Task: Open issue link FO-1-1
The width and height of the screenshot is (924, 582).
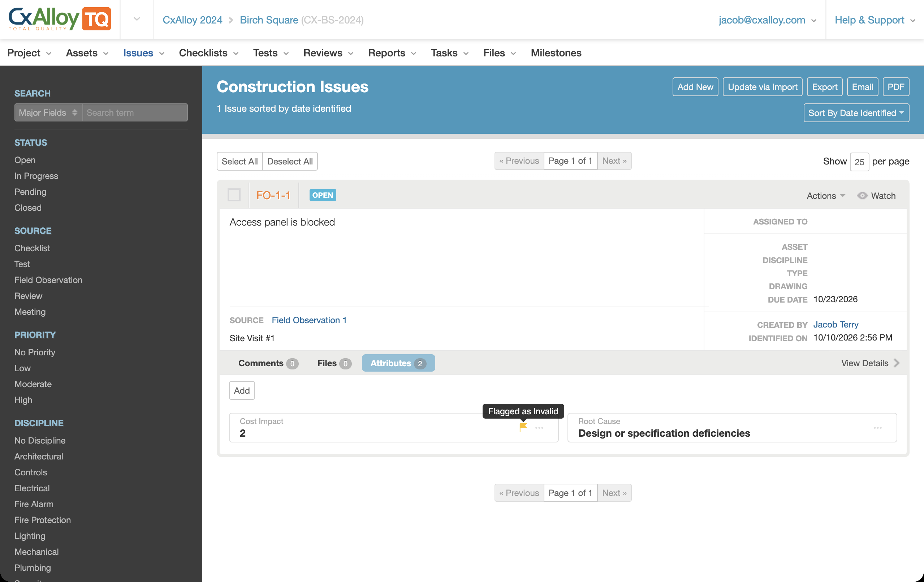Action: click(x=273, y=196)
